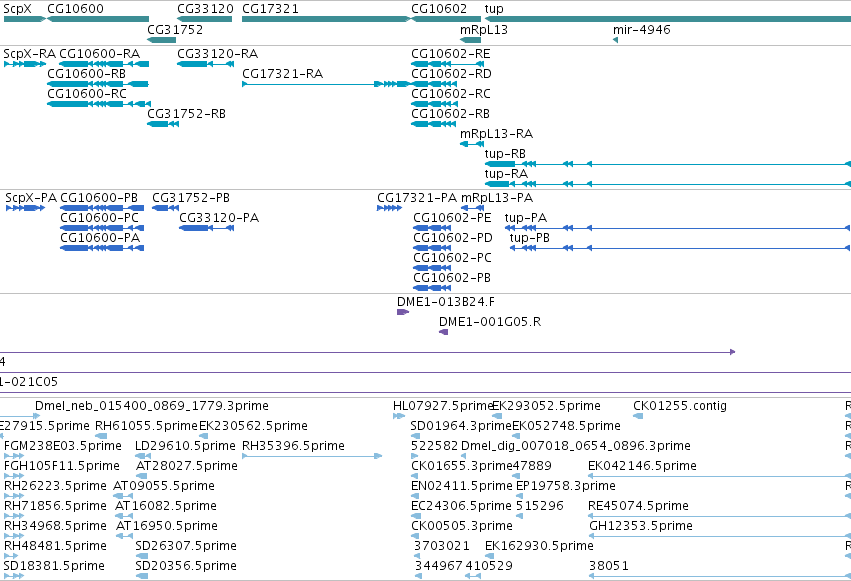Screen dimensions: 851x581
Task: Select CG10602-RD transcript
Action: pos(434,84)
